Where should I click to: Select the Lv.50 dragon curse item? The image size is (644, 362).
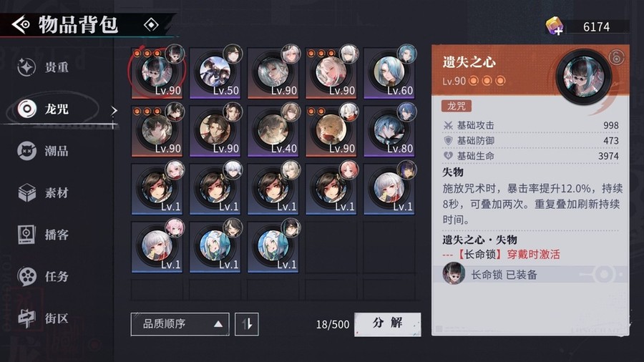click(x=215, y=72)
